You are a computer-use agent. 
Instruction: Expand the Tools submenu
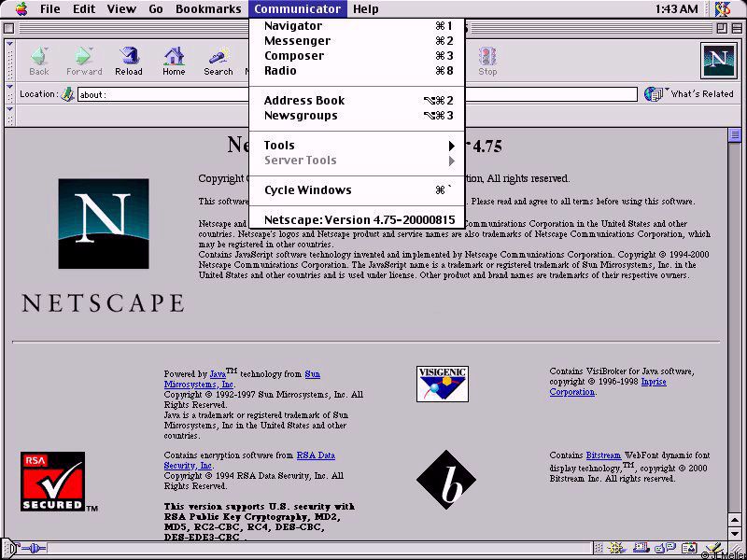[357, 146]
